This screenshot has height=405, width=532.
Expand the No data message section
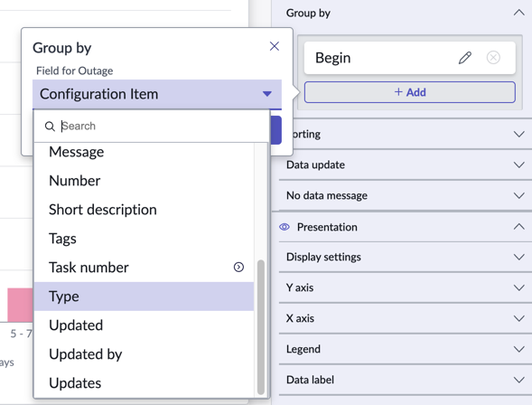[518, 195]
